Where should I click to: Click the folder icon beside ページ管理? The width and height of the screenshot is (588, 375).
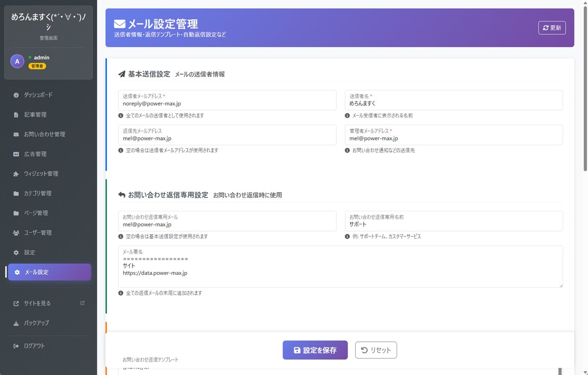[x=16, y=213]
